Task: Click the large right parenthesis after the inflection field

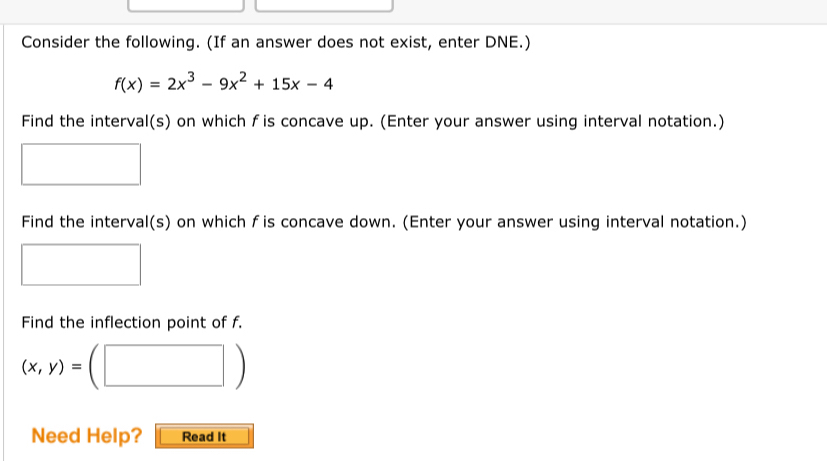Action: (x=237, y=366)
